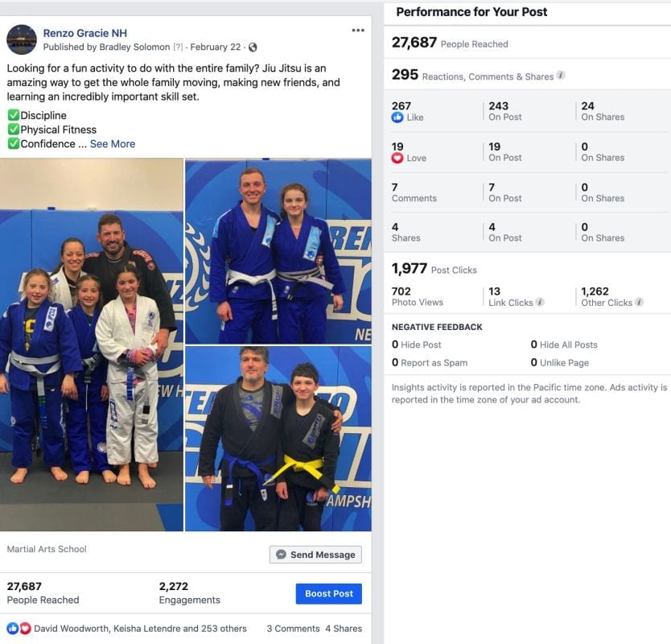Click the question mark next to Bradley Solomon
This screenshot has height=644, width=671.
point(178,47)
